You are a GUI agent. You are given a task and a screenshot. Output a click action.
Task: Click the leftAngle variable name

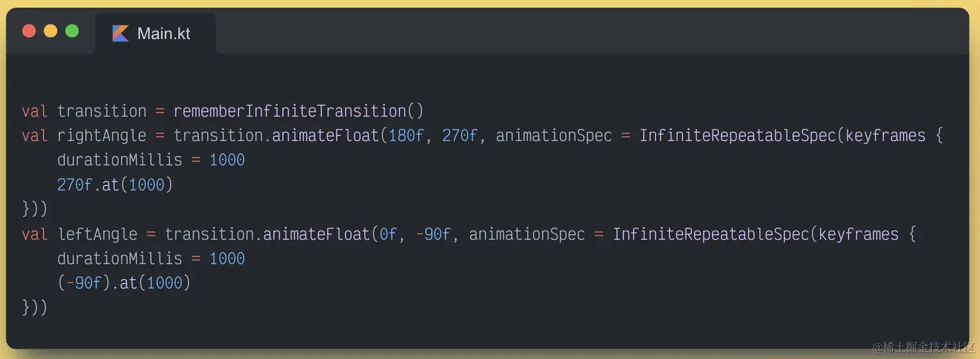[97, 235]
